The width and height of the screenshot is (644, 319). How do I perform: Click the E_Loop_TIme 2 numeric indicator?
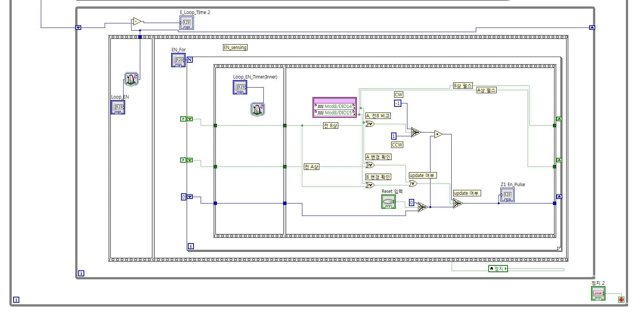187,23
